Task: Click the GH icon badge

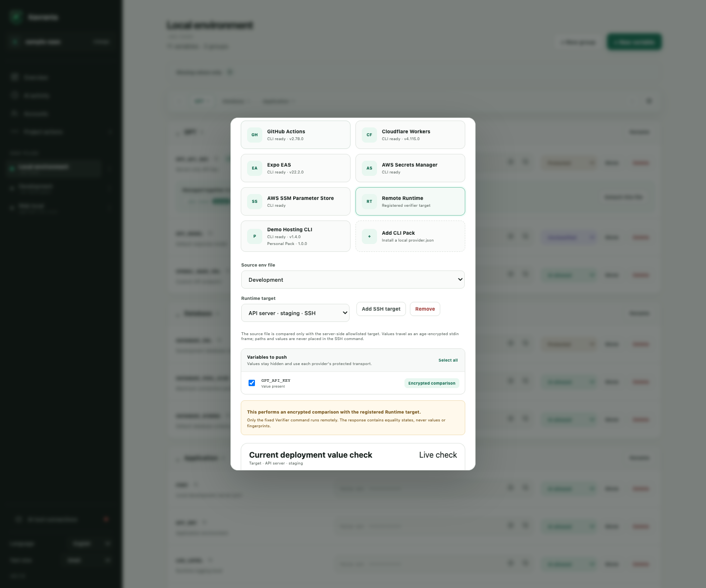Action: (254, 135)
